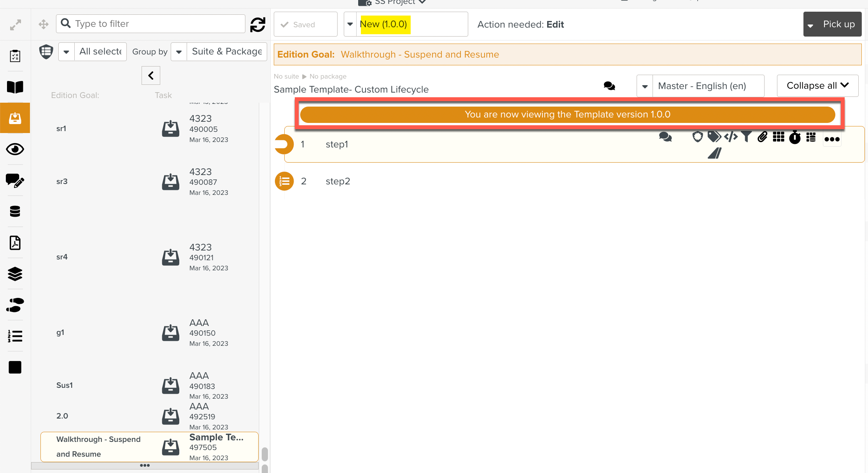The width and height of the screenshot is (868, 473).
Task: Open the layers stack sidebar icon
Action: pos(15,274)
